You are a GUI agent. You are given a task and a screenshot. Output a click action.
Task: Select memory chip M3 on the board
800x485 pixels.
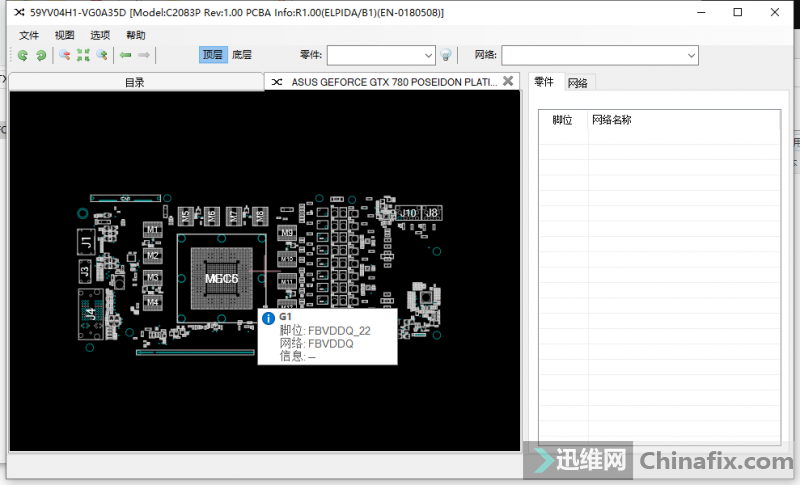[153, 277]
